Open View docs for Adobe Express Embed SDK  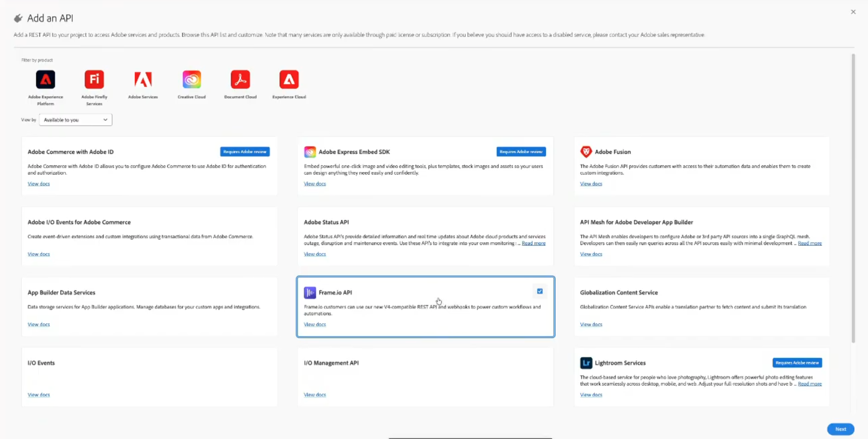[x=315, y=184]
